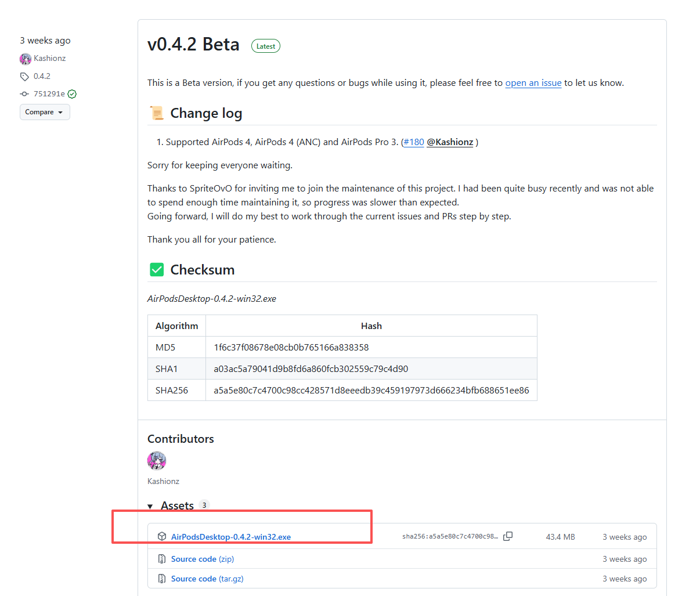Image resolution: width=700 pixels, height=596 pixels.
Task: Open the Compare dropdown
Action: click(45, 112)
